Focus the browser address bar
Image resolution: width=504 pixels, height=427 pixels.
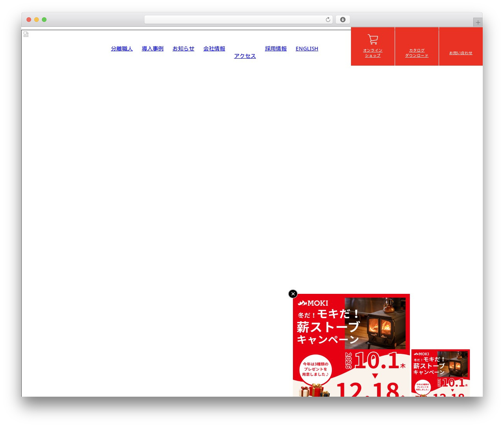coord(239,20)
